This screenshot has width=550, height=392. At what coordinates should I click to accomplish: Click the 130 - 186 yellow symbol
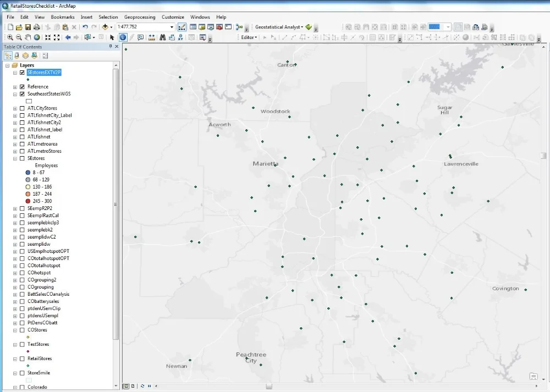click(x=28, y=187)
